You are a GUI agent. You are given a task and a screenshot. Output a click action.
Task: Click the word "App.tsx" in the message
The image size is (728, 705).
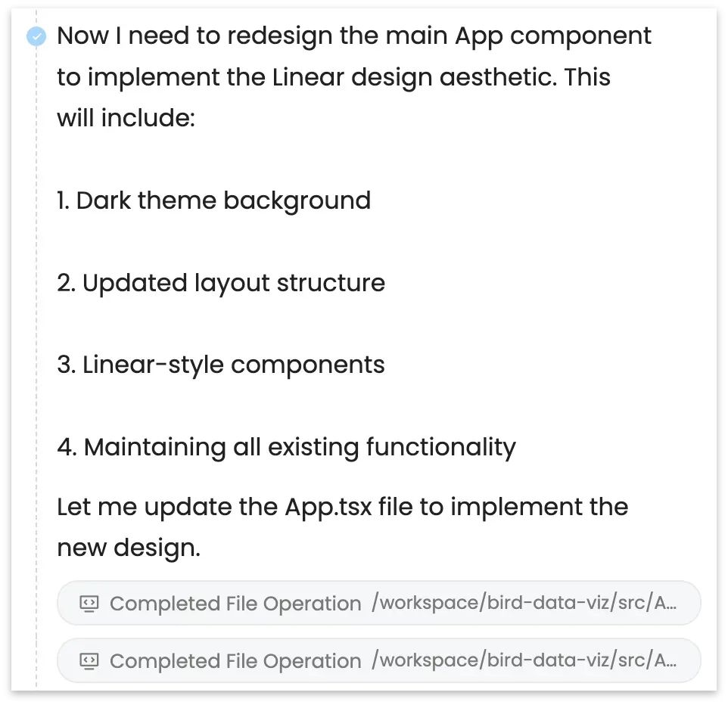pos(328,508)
